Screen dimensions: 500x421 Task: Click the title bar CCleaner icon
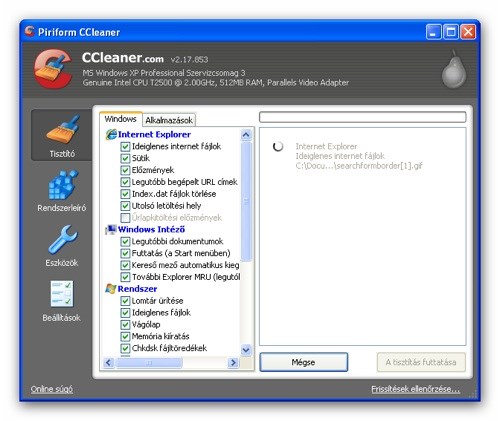coord(30,32)
